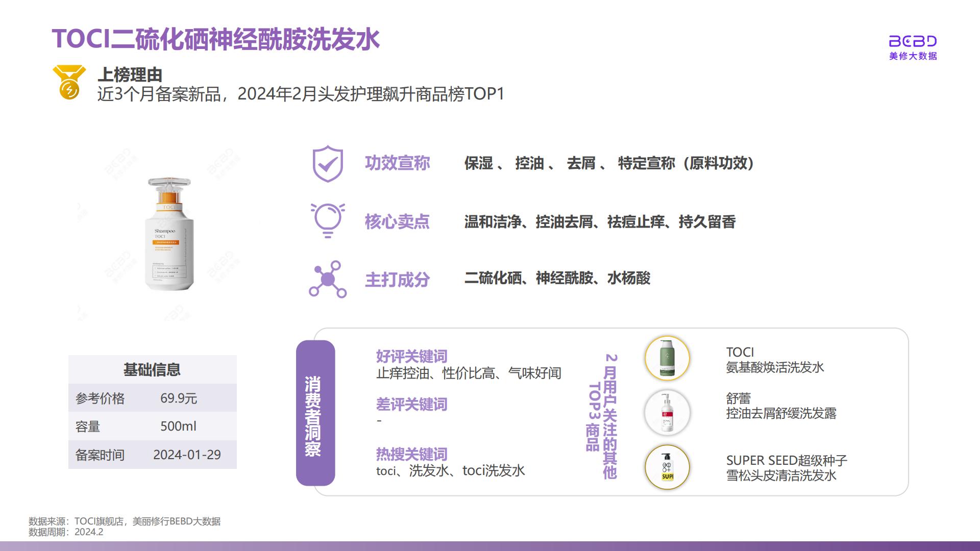Click the text 雪松头皮清洁洗发水

[781, 475]
